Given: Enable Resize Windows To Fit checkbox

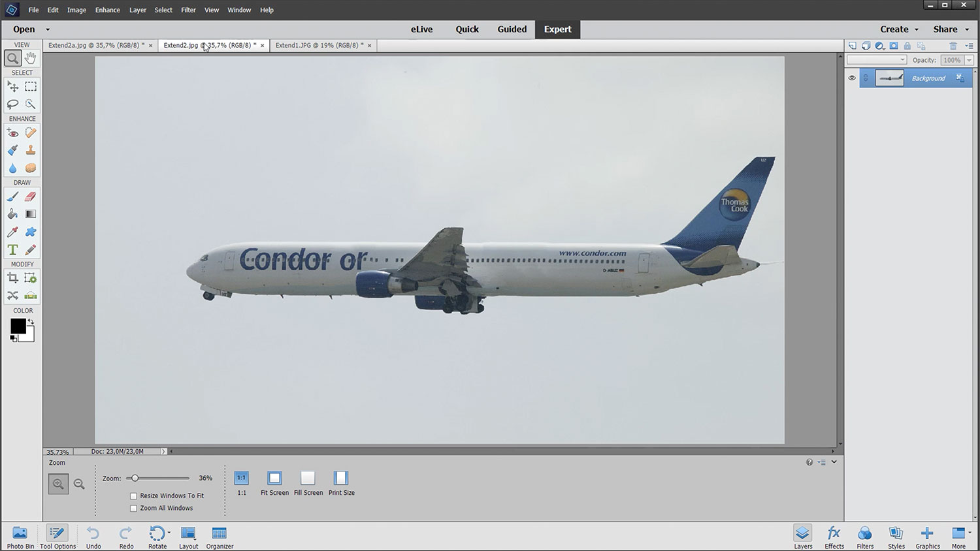Looking at the screenshot, I should (134, 496).
